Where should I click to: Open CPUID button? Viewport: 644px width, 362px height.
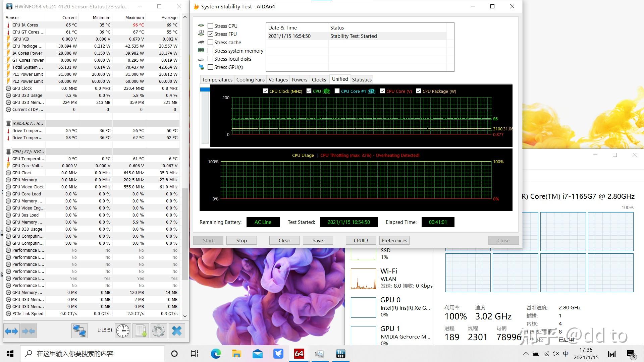[361, 240]
